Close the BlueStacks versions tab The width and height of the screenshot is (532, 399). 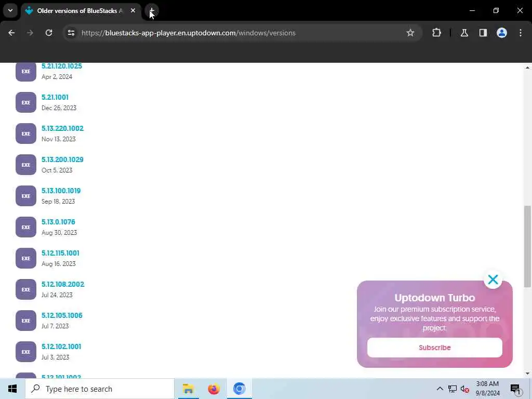(x=133, y=11)
